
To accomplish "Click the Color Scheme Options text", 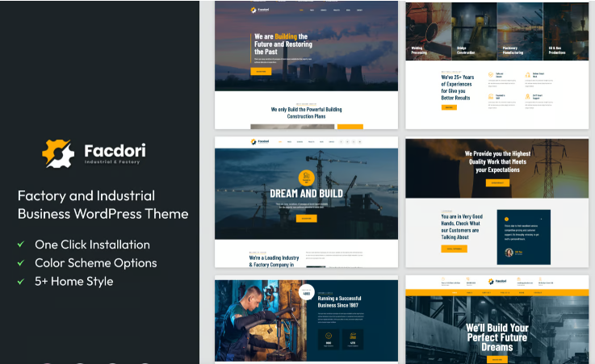I will click(x=95, y=263).
